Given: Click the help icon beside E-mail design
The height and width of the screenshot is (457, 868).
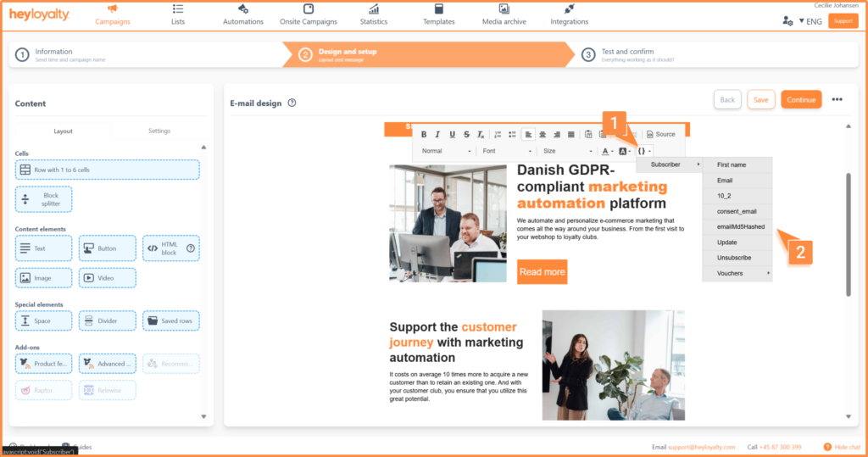Looking at the screenshot, I should [x=292, y=103].
